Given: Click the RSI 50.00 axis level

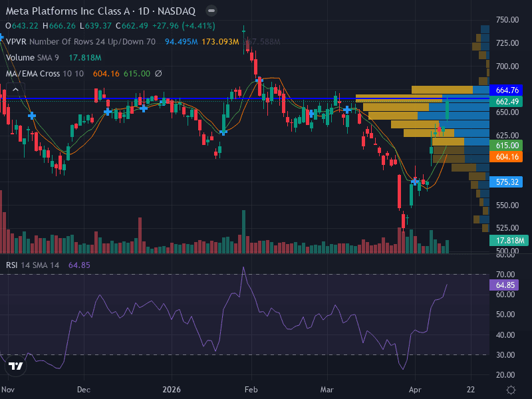Looking at the screenshot, I should point(505,315).
